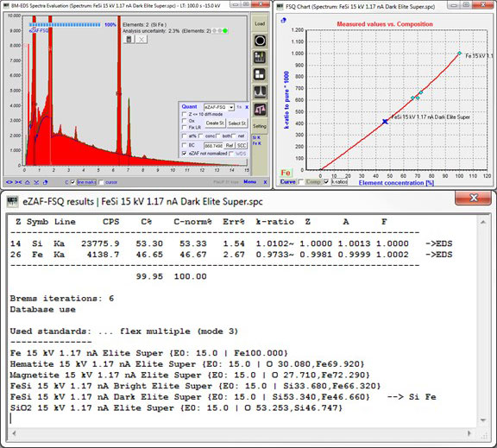Open the peak fit curves icon
This screenshot has height=448, width=497.
(260, 92)
